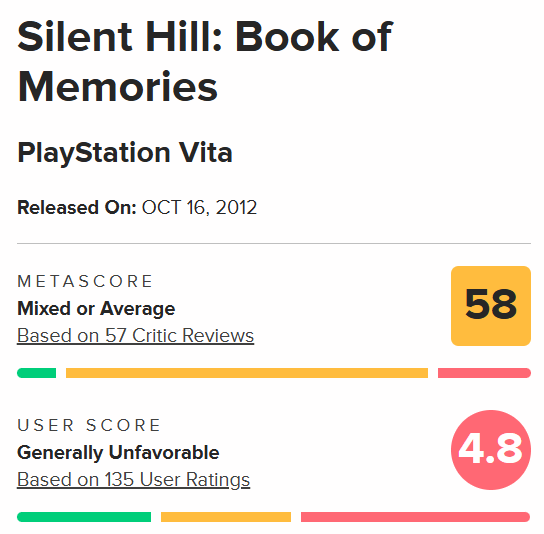The height and width of the screenshot is (534, 544).
Task: Select the yellow mixed critic reviews bar
Action: coord(247,373)
